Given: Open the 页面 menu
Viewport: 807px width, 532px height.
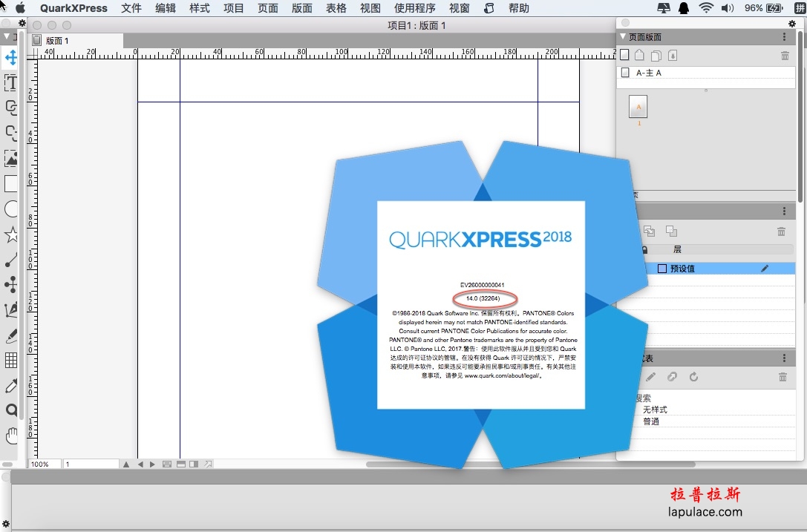Looking at the screenshot, I should [x=267, y=8].
